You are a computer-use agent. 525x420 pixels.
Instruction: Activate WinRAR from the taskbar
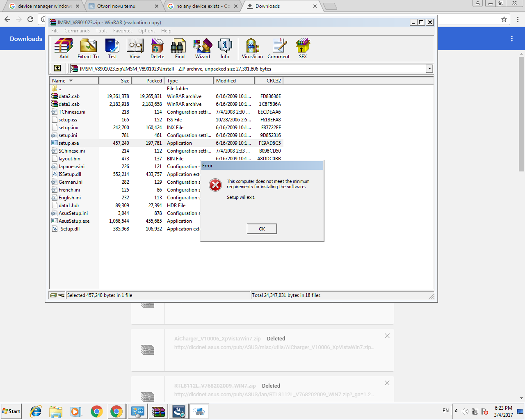(x=158, y=411)
